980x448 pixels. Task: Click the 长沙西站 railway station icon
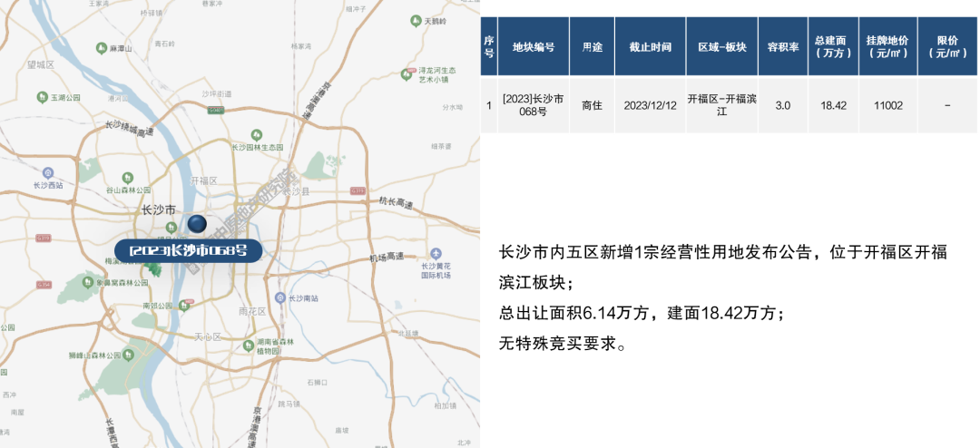pos(48,173)
